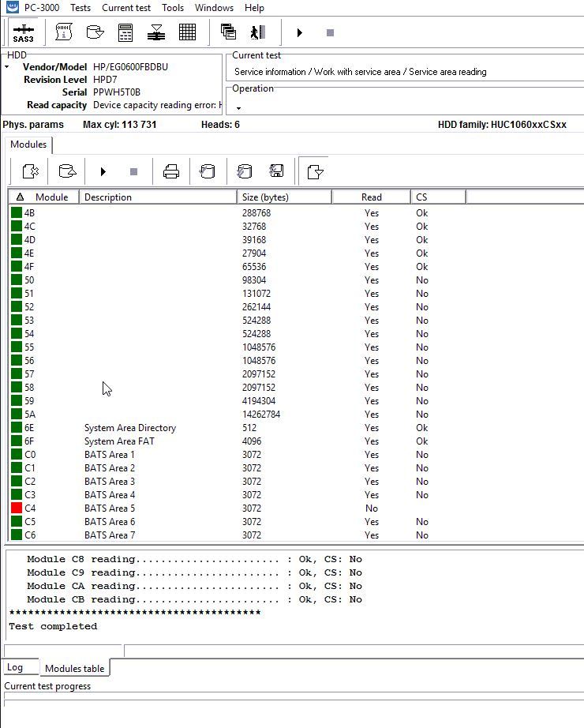The height and width of the screenshot is (728, 584).
Task: Select the red-flagged module C4 row
Action: point(30,508)
